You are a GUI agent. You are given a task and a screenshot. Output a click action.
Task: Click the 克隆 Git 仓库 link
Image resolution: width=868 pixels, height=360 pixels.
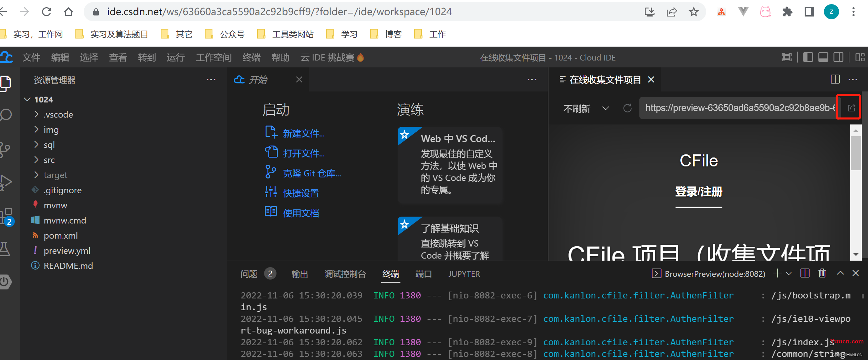(x=312, y=173)
